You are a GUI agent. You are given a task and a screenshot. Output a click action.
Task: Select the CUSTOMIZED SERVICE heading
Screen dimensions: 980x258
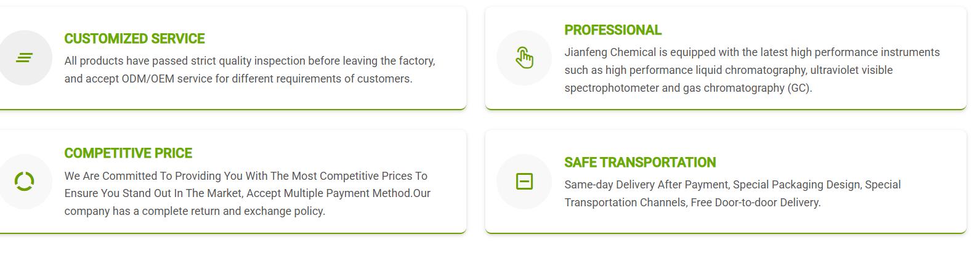click(134, 39)
